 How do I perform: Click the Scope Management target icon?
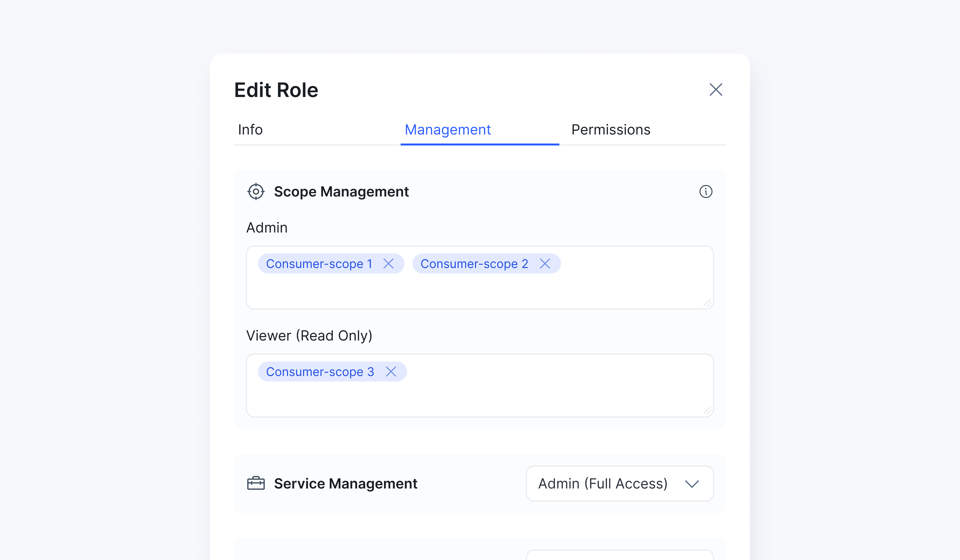[255, 191]
